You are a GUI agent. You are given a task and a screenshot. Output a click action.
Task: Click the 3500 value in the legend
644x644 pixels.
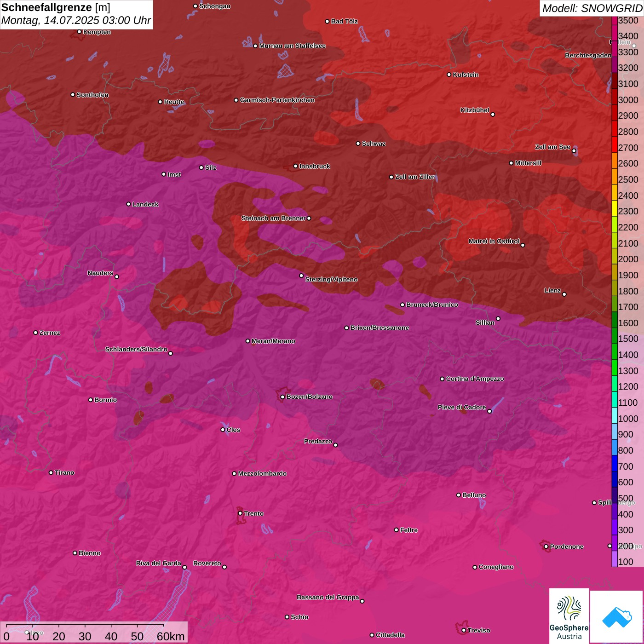[x=628, y=20]
